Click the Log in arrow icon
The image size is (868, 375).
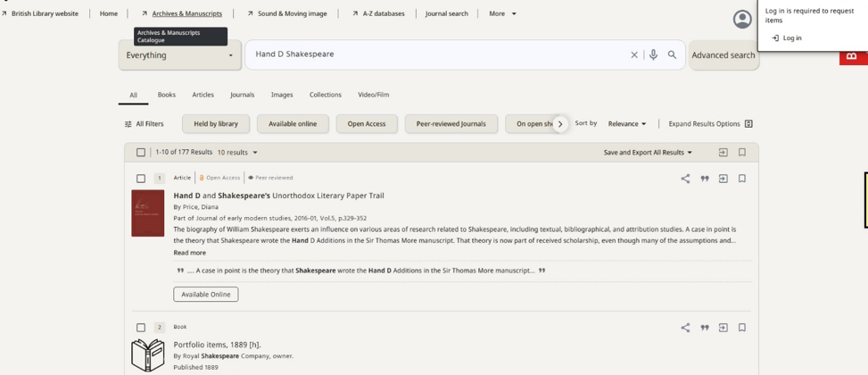click(775, 37)
